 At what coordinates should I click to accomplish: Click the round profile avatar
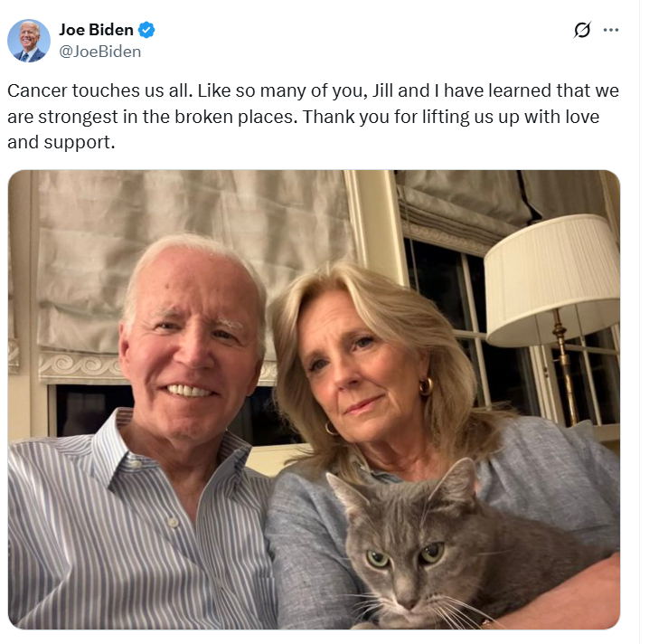[29, 40]
